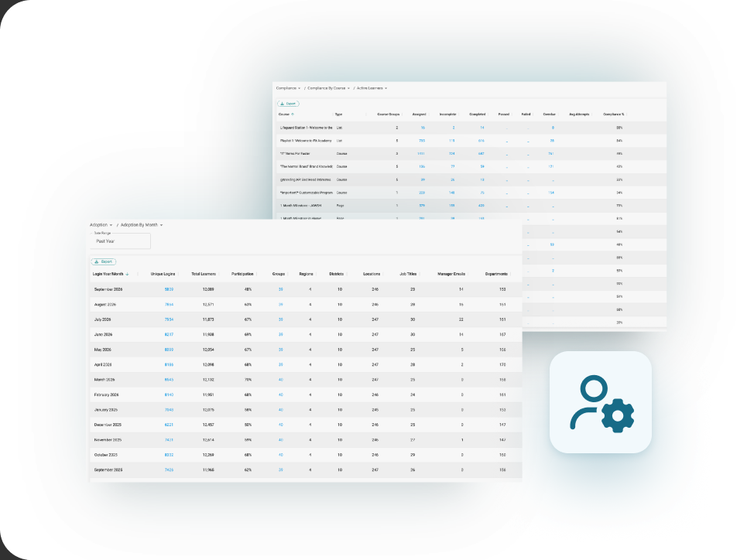Sort by the Type column in Compliance table

point(338,114)
